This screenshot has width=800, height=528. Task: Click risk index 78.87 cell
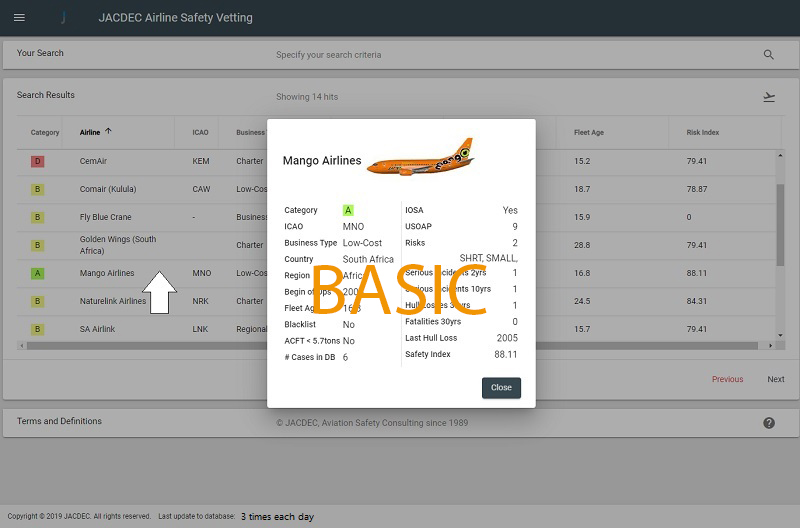pos(696,189)
